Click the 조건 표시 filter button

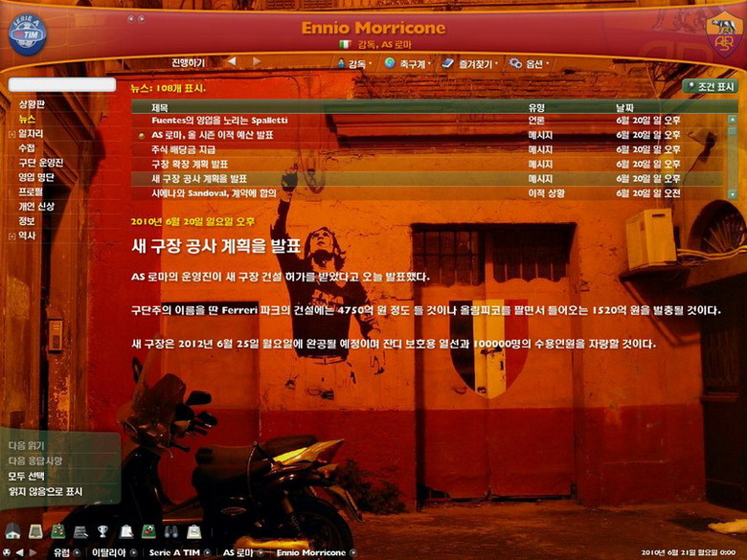pyautogui.click(x=710, y=86)
